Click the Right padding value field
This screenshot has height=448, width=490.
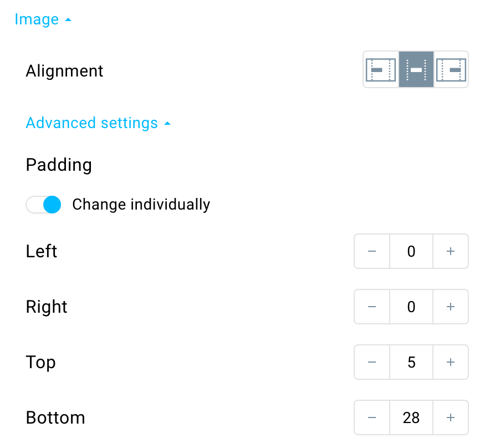point(411,307)
